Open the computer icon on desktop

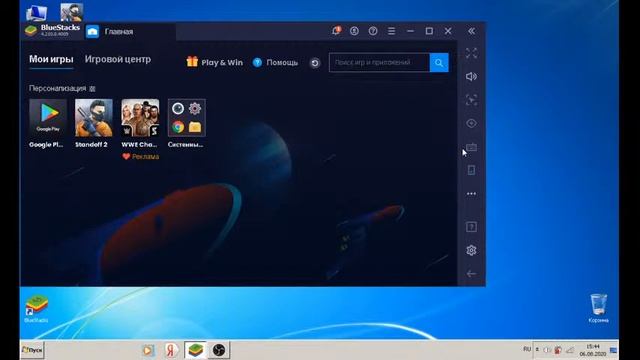36,12
